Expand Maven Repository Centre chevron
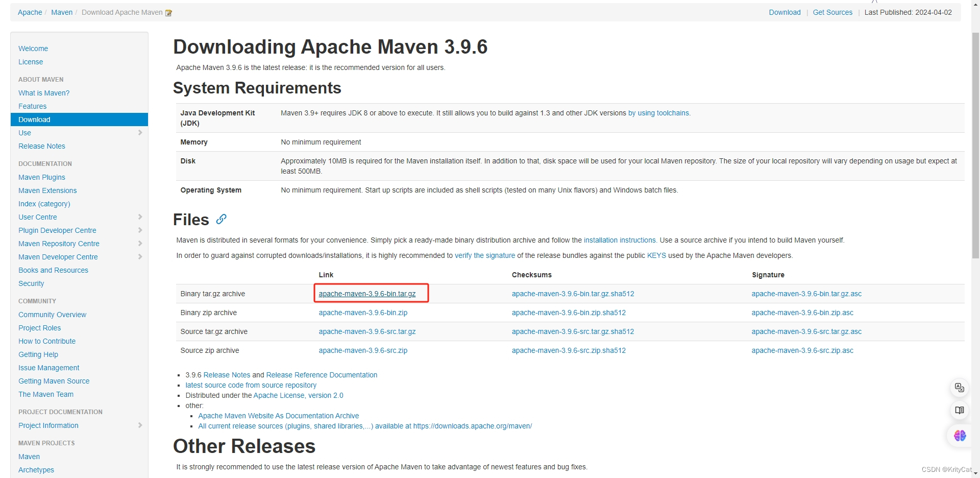This screenshot has height=478, width=980. (x=140, y=244)
